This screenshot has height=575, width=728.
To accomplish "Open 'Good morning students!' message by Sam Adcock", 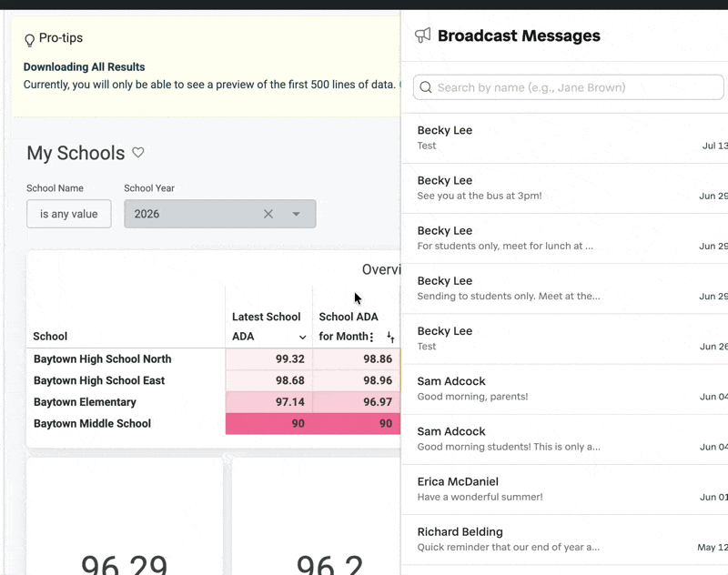I will (x=564, y=439).
